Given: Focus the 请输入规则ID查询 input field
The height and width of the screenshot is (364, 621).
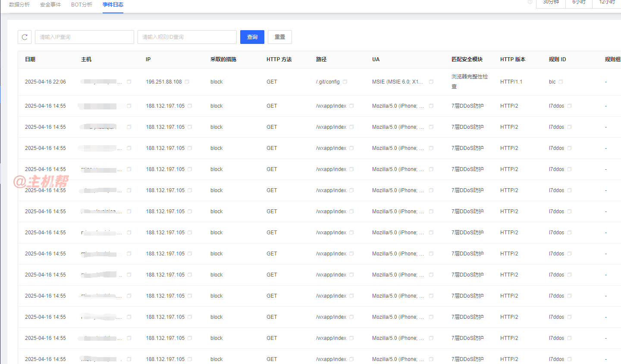Looking at the screenshot, I should [x=187, y=37].
